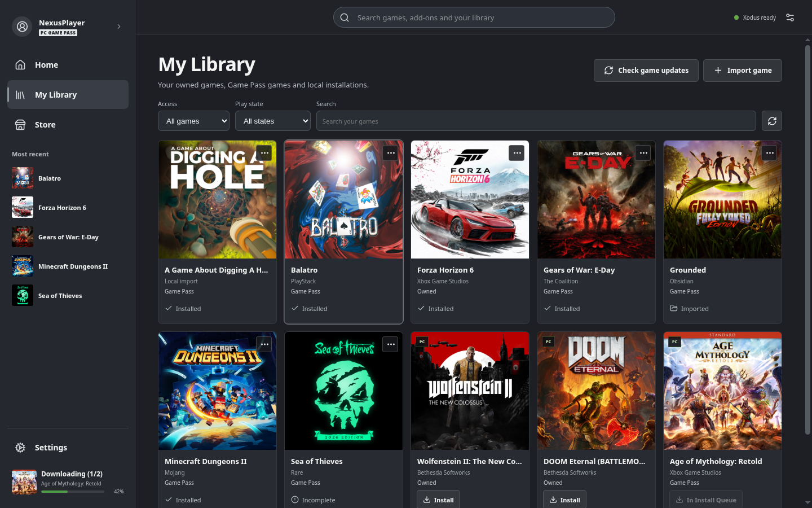Go to My Library in the sidebar
The width and height of the screenshot is (812, 508).
68,95
